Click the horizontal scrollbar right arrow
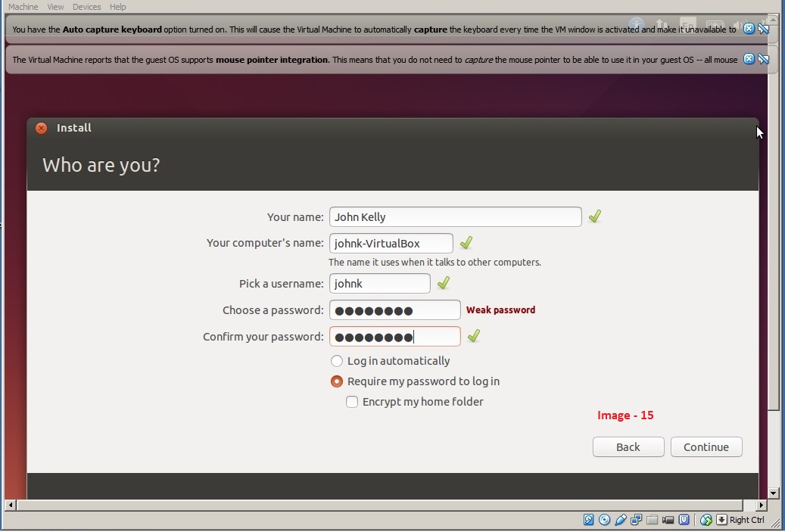This screenshot has height=532, width=785. (x=762, y=505)
